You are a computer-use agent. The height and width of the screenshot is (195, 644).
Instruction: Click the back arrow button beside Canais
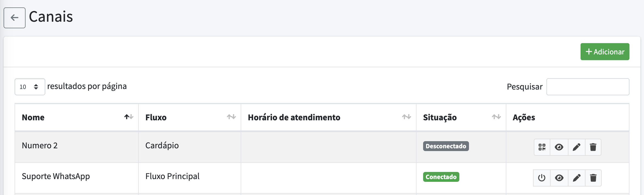point(15,18)
